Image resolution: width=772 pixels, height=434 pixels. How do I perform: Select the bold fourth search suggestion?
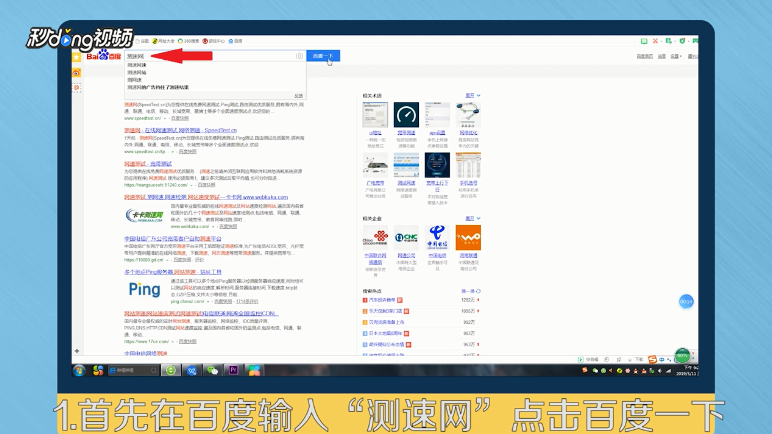click(x=158, y=87)
